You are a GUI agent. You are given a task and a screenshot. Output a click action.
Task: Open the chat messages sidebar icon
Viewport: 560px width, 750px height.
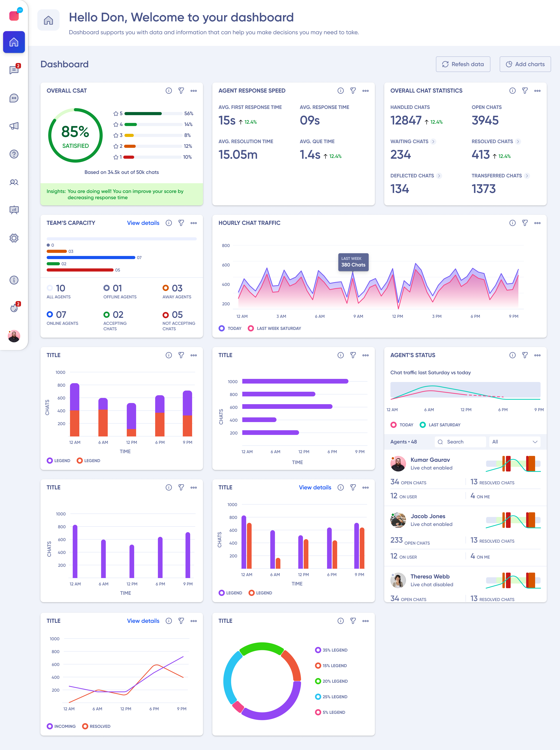point(14,70)
